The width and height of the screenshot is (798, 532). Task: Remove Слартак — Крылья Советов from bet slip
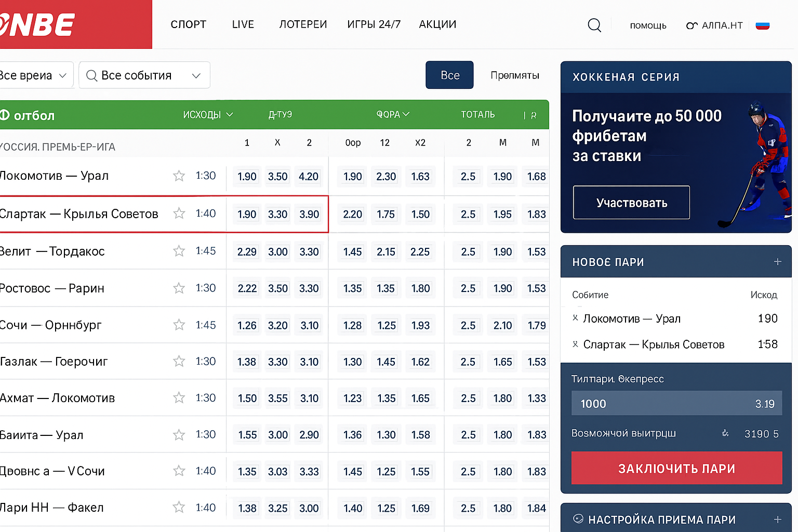tap(575, 344)
